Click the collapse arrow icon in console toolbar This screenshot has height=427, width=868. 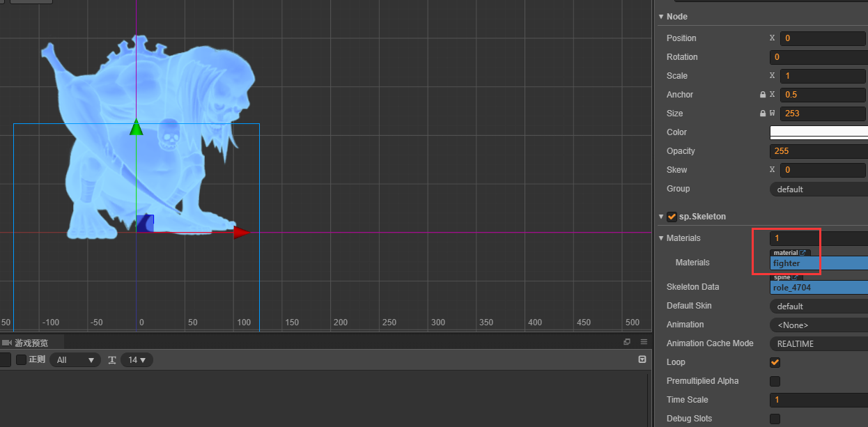coord(642,359)
